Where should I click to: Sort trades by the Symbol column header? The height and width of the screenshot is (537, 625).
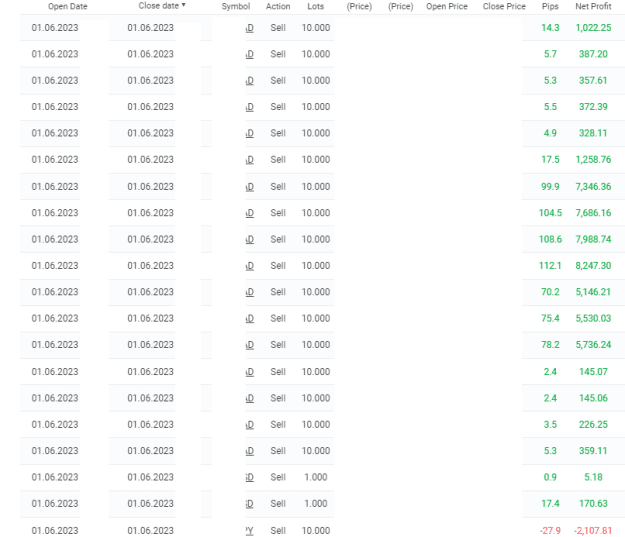click(x=236, y=6)
